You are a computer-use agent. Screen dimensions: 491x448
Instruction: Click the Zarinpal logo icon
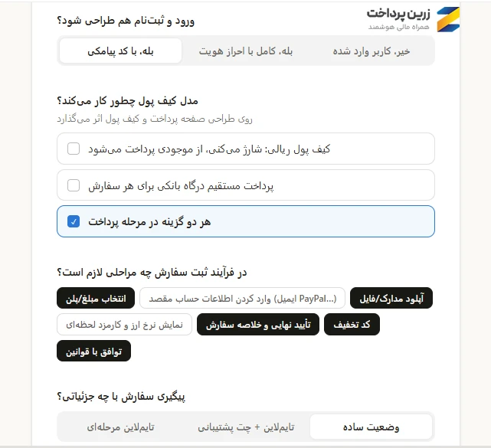(x=448, y=19)
